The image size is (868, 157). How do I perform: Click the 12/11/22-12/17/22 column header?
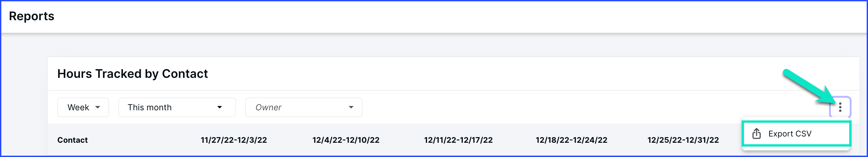tap(458, 140)
